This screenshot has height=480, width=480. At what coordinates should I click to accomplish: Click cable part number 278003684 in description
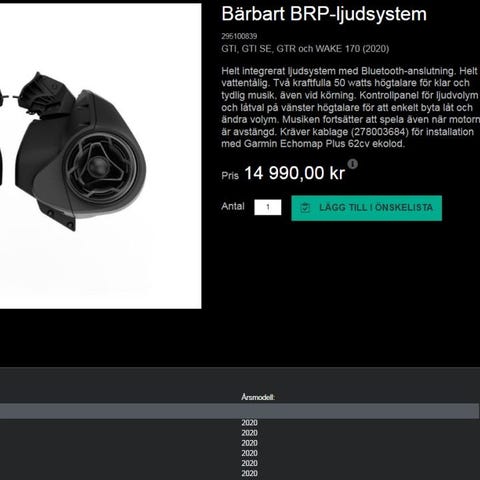click(381, 132)
